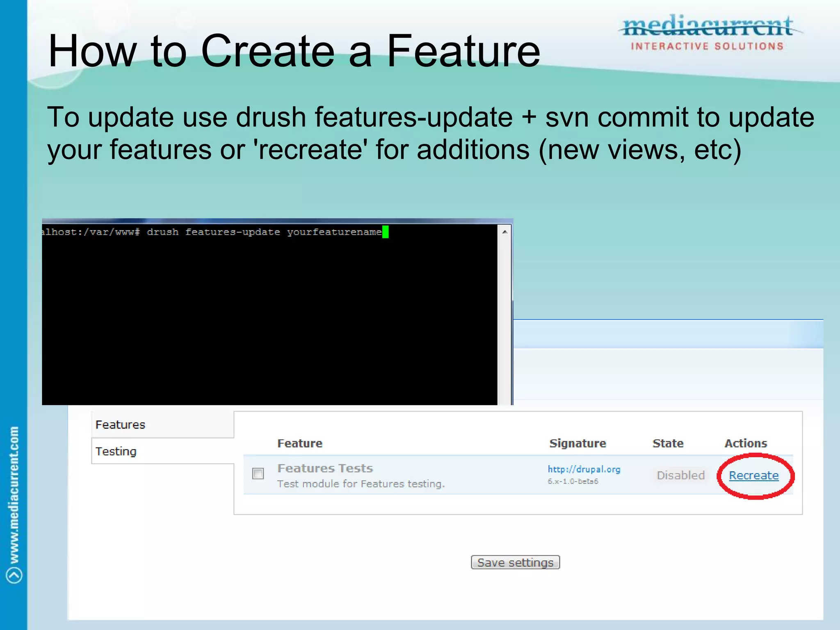Tick the Features Tests checkbox

point(258,474)
